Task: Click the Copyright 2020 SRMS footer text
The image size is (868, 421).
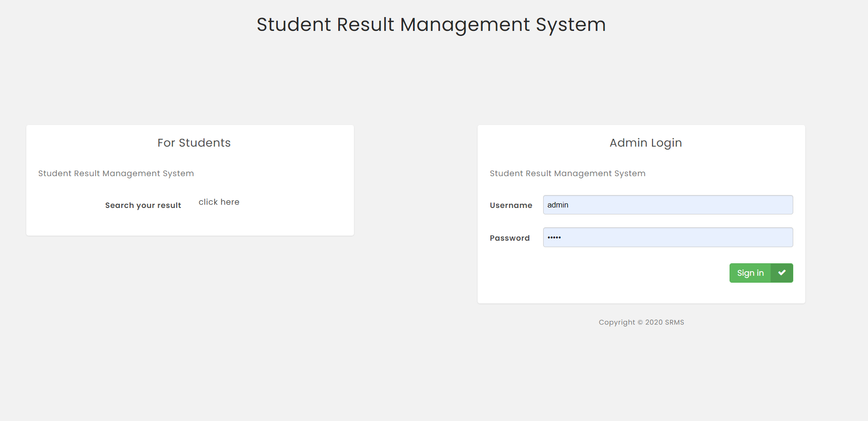Action: 641,322
